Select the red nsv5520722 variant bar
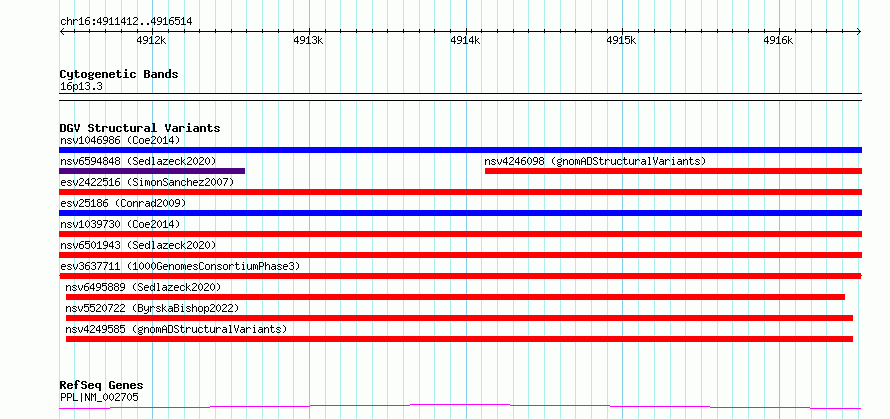The image size is (890, 419). pos(459,318)
